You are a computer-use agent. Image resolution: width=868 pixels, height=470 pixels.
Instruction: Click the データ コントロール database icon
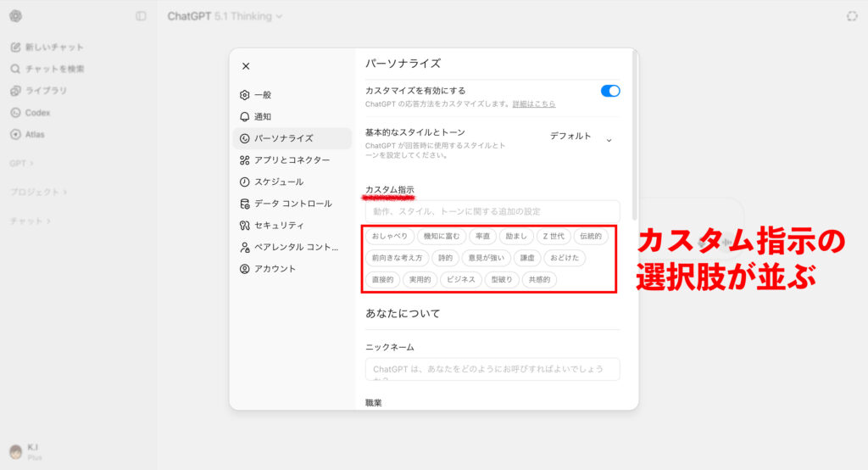pos(245,204)
